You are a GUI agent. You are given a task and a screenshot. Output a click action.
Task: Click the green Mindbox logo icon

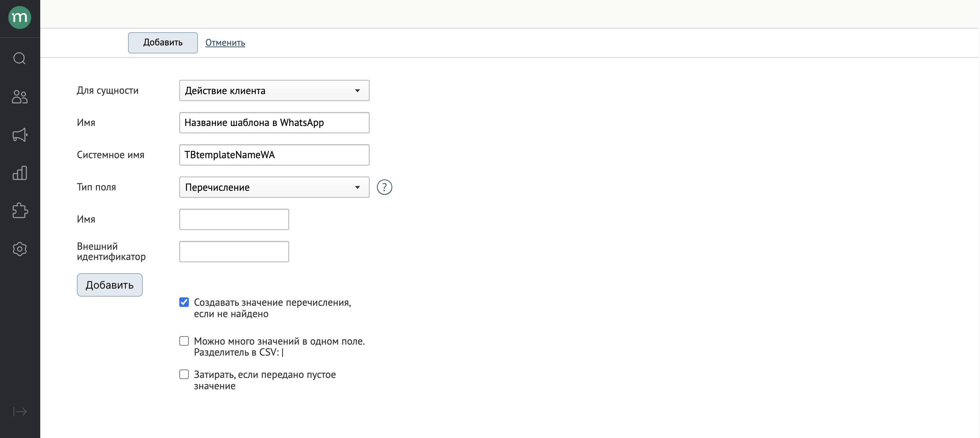[20, 18]
